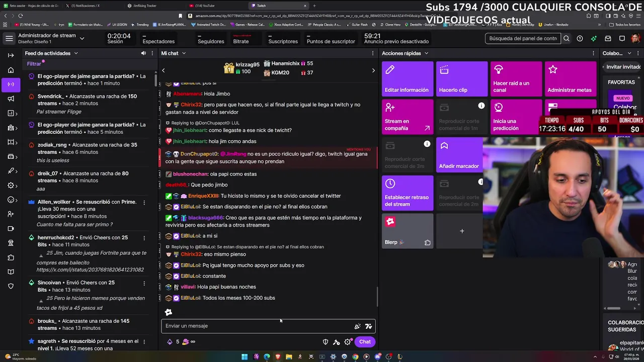Click the Stream Manager broadcast sidebar icon
Screen dimensions: 644x362
(11, 84)
